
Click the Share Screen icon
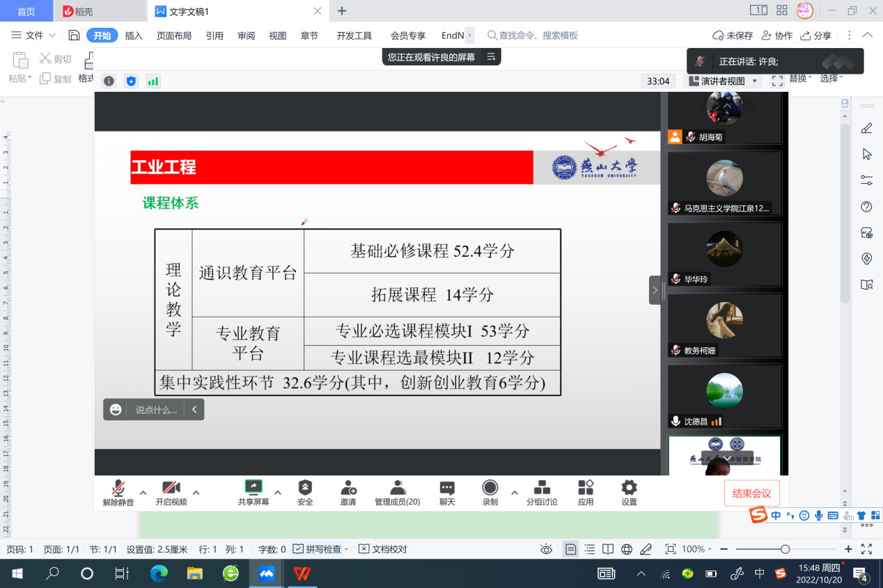click(x=253, y=488)
